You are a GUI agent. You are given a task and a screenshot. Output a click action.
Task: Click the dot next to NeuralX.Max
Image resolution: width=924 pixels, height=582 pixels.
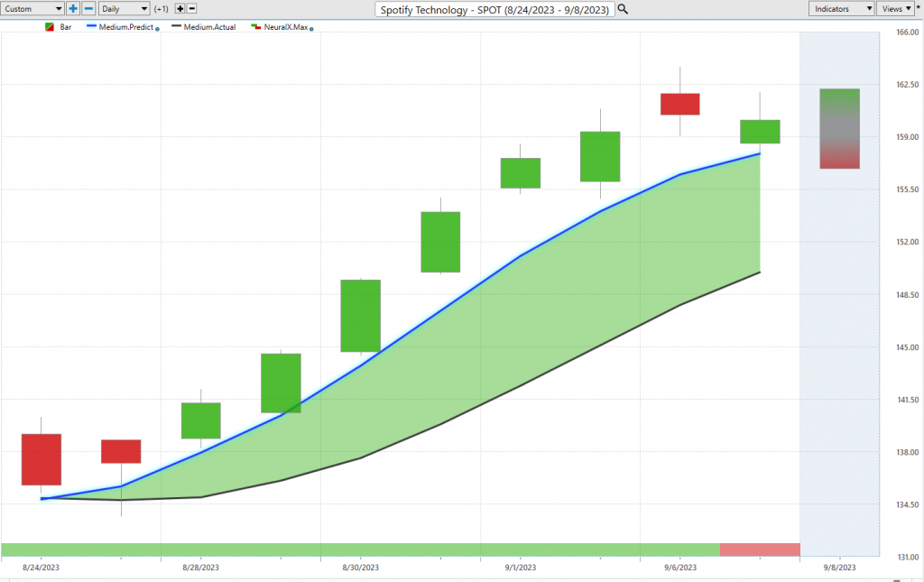311,29
